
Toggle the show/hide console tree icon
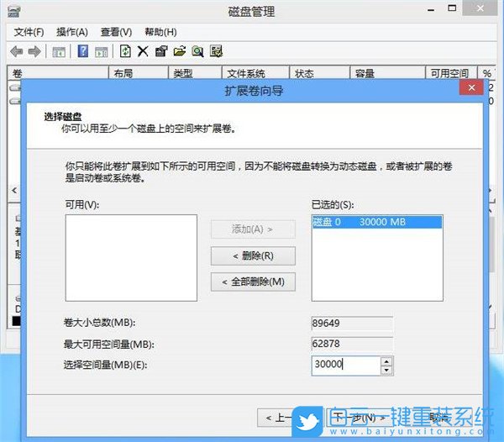[x=59, y=52]
